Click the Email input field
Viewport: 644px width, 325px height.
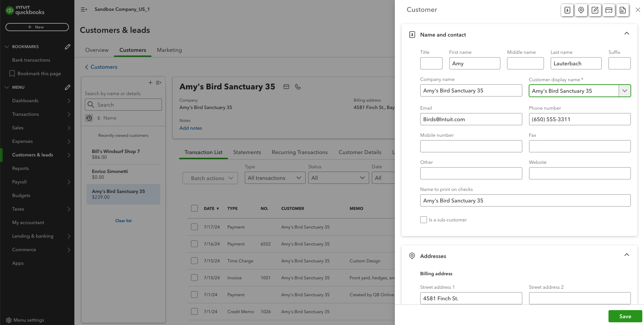click(471, 119)
